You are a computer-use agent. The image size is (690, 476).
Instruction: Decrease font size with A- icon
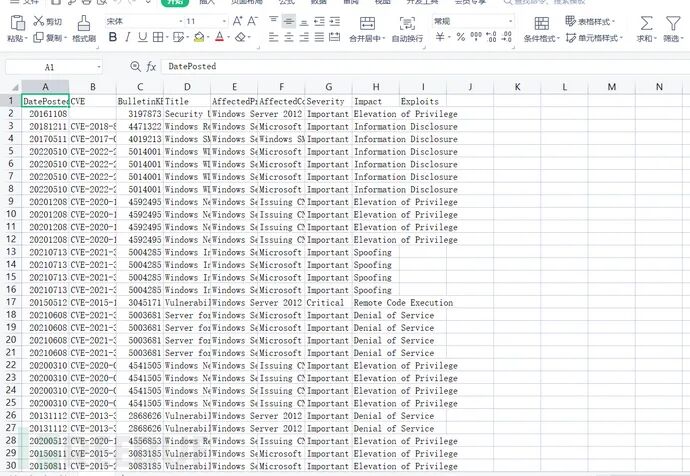point(252,21)
